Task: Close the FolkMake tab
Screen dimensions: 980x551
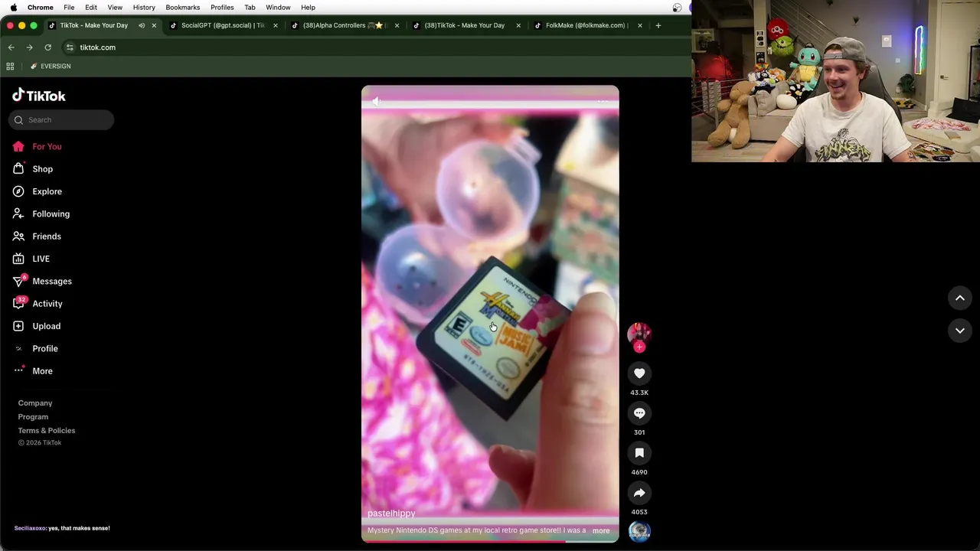Action: pyautogui.click(x=639, y=25)
